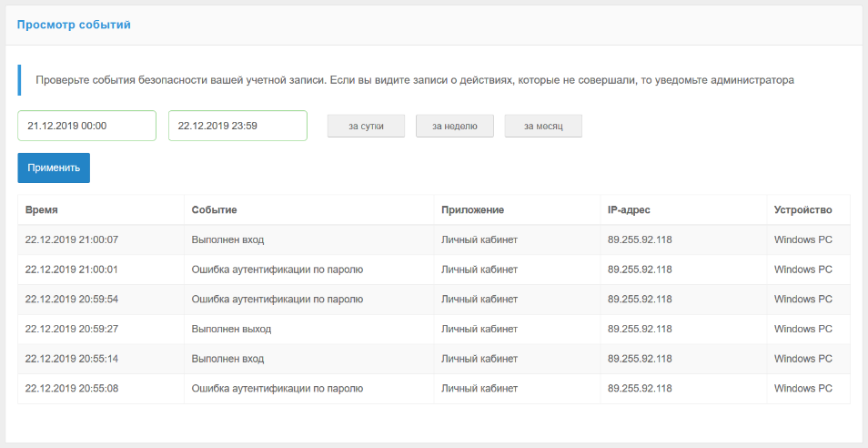Click the "Событие" column header
Image resolution: width=868 pixels, height=448 pixels.
pyautogui.click(x=215, y=210)
